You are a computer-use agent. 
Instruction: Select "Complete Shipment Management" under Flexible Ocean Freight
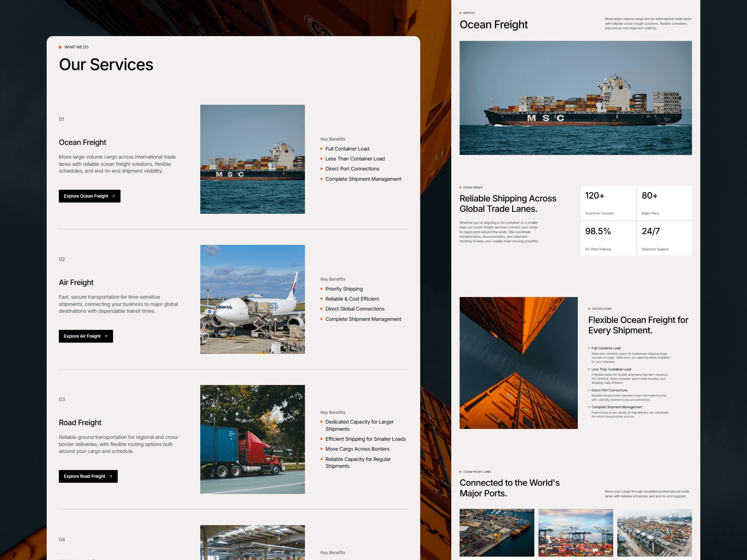(x=617, y=407)
